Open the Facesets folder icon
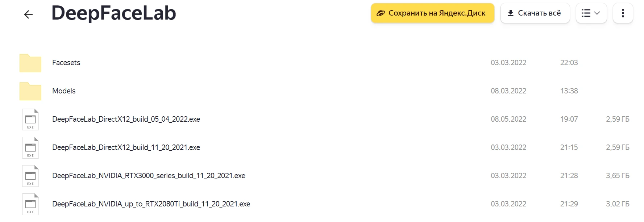This screenshot has width=644, height=222. (30, 63)
